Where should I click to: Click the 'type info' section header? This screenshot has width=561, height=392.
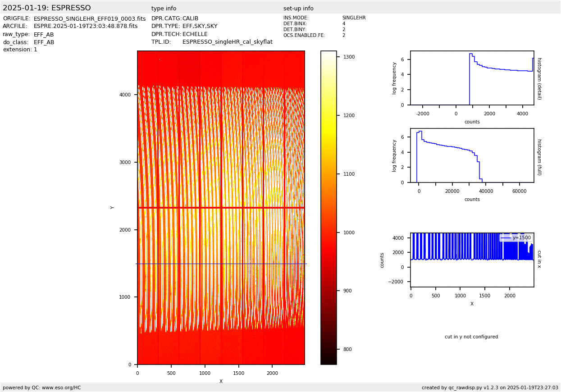tap(164, 9)
